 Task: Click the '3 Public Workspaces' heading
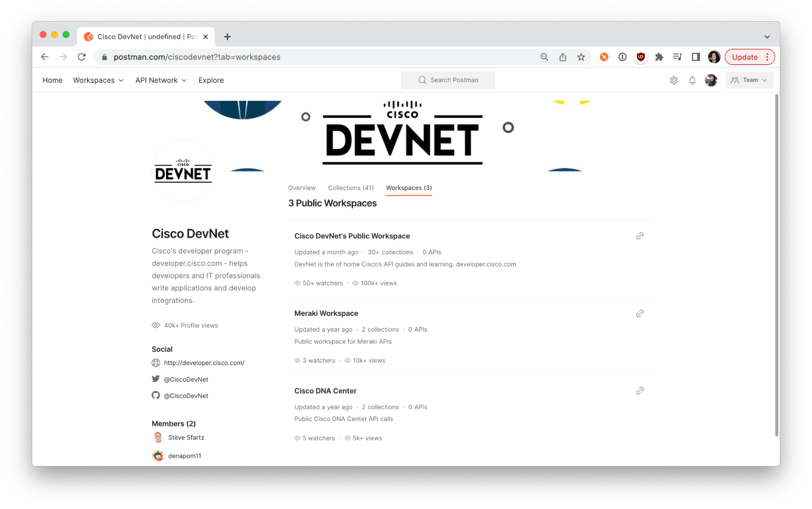pyautogui.click(x=332, y=203)
